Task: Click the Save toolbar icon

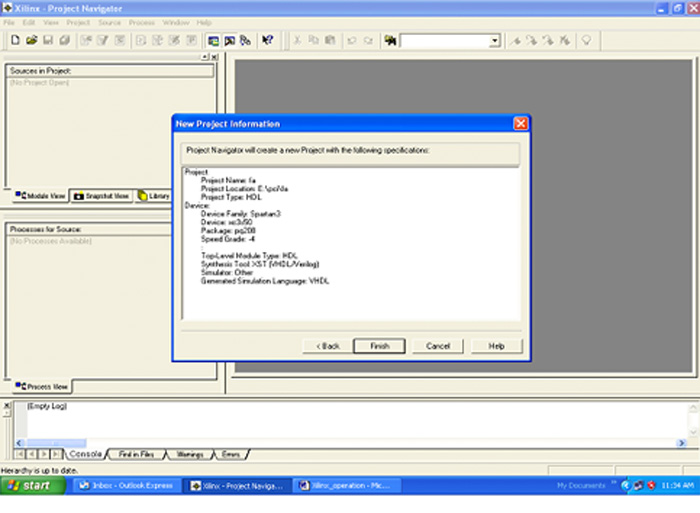Action: coord(48,40)
